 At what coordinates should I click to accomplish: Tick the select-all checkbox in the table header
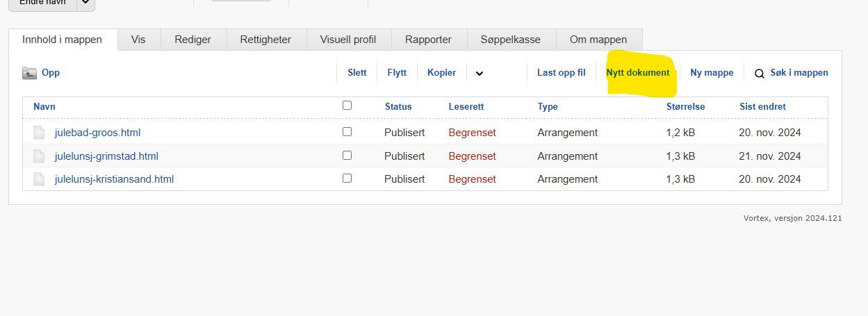[x=347, y=106]
